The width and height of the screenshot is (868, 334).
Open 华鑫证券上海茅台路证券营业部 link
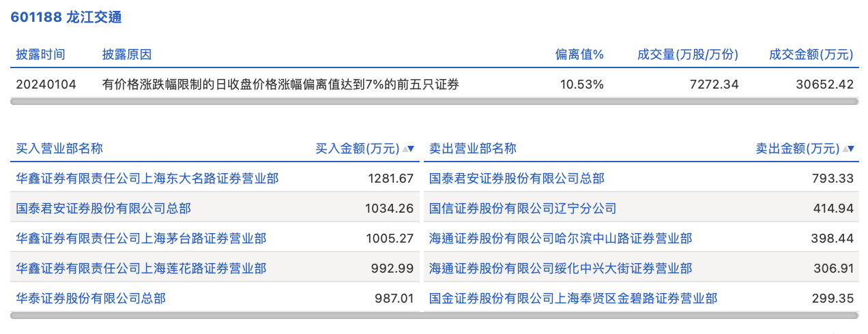click(141, 239)
